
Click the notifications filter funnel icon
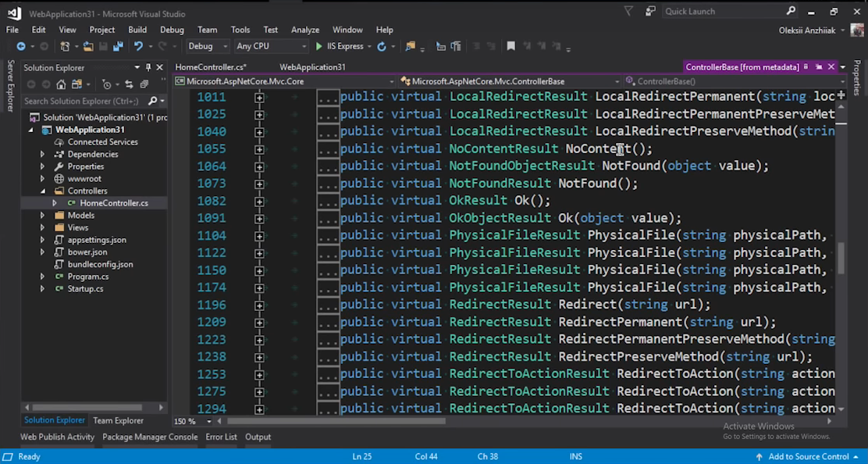point(628,10)
